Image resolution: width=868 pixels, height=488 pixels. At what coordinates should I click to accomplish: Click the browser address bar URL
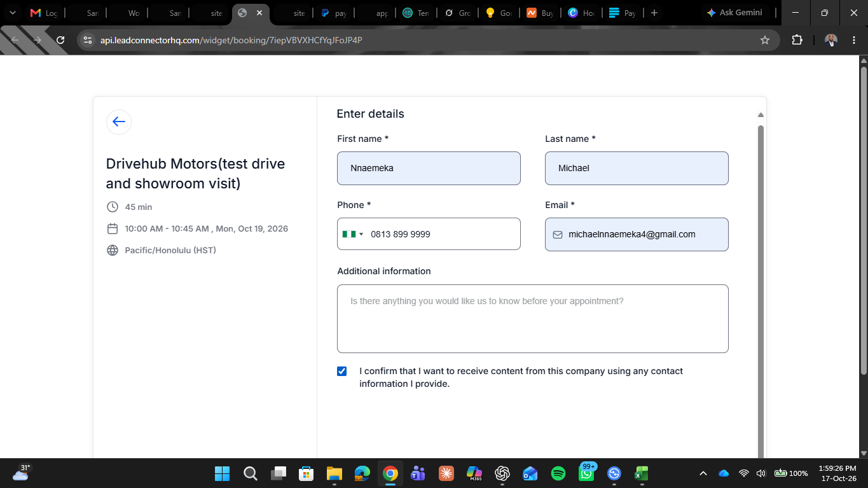[x=231, y=40]
